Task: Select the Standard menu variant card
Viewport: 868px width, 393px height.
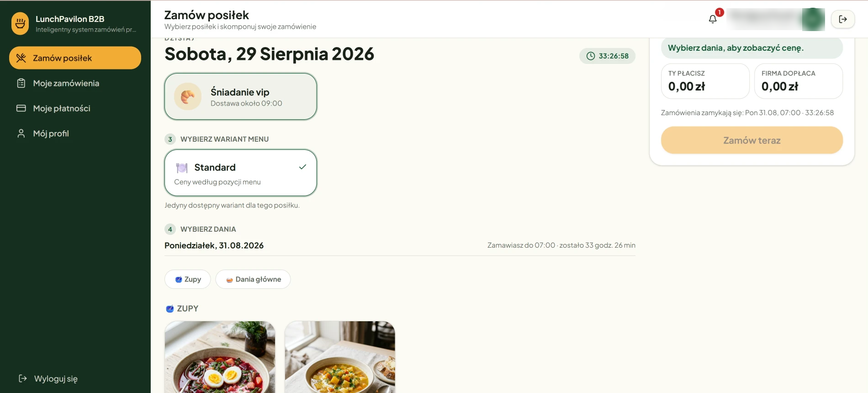Action: coord(241,173)
